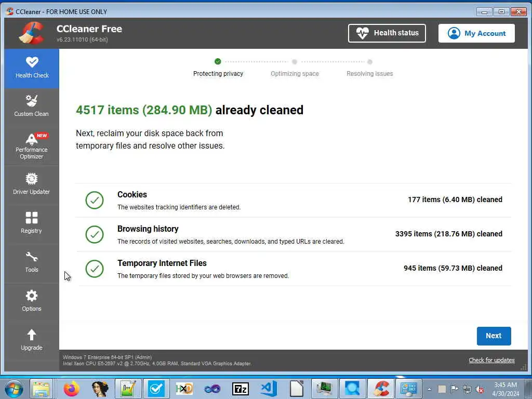Click the network tray icon
Viewport: 532px width, 399px height.
[467, 389]
